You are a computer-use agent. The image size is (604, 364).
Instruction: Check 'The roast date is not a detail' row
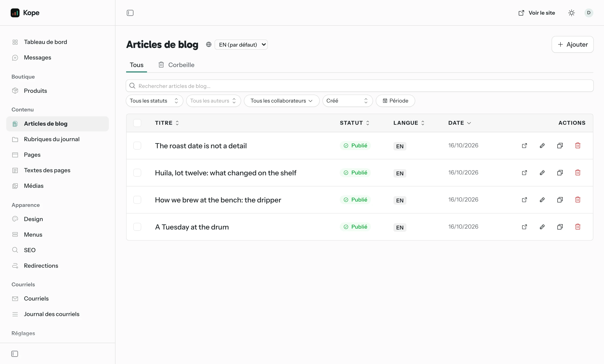point(137,146)
